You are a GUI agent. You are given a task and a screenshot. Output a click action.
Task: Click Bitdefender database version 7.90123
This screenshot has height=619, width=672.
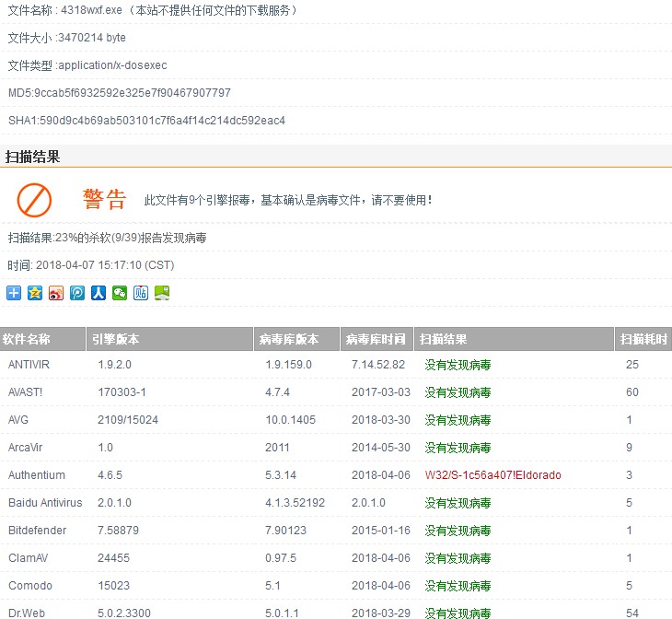tap(285, 531)
